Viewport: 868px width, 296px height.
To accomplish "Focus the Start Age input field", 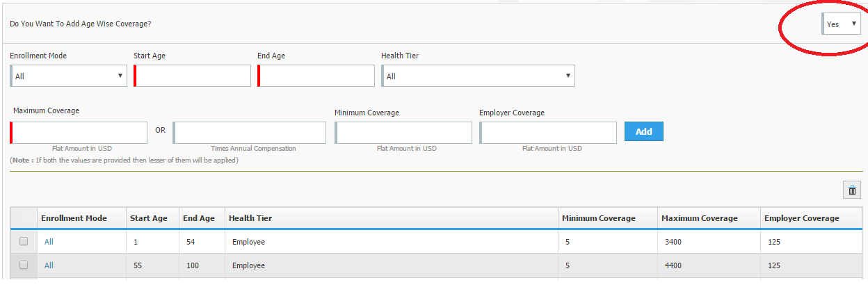I will point(193,76).
